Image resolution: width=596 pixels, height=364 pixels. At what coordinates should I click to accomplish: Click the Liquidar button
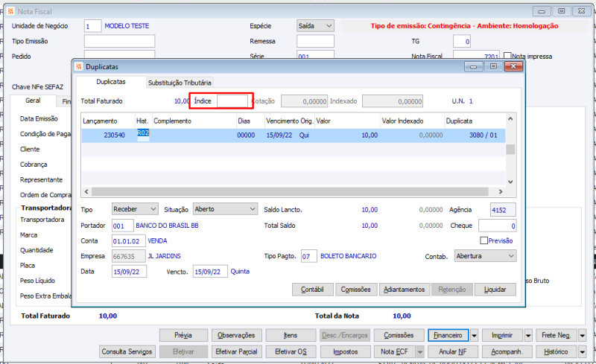point(495,290)
